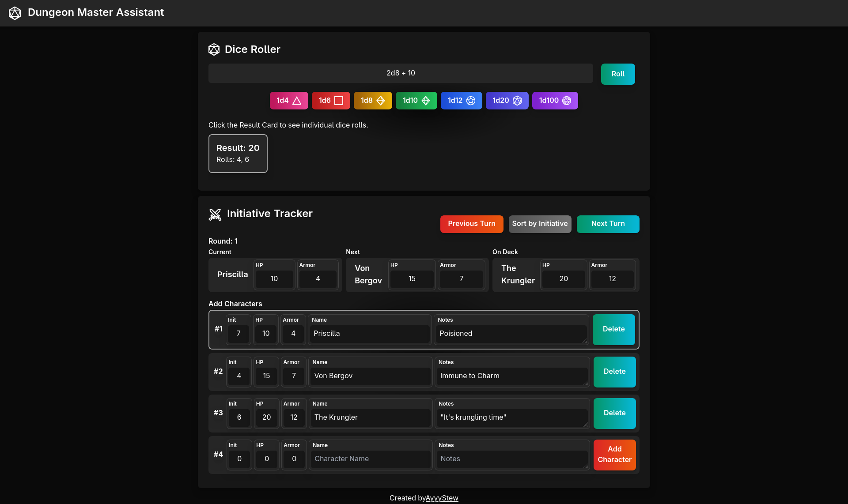Select the Init field in row #4
Image resolution: width=848 pixels, height=504 pixels.
pyautogui.click(x=239, y=459)
